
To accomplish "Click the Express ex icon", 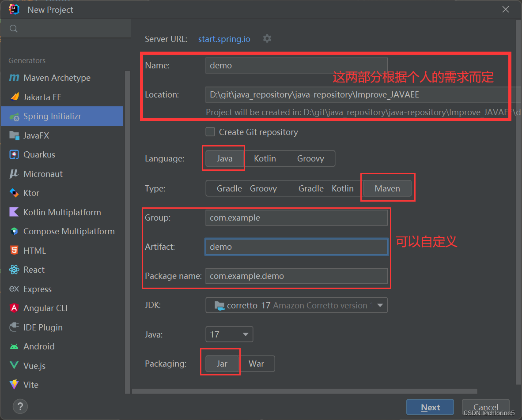I will [14, 289].
